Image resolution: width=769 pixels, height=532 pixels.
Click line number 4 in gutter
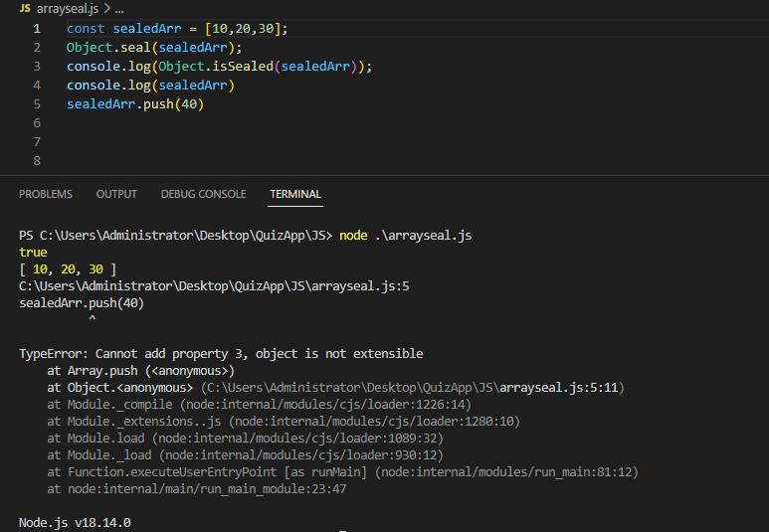tap(37, 86)
